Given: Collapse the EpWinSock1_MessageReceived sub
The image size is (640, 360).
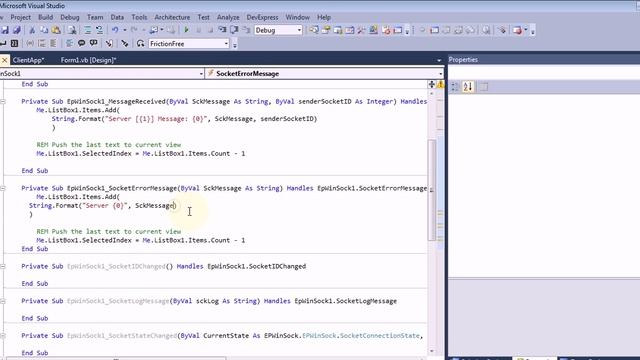Looking at the screenshot, I should click(x=3, y=102).
